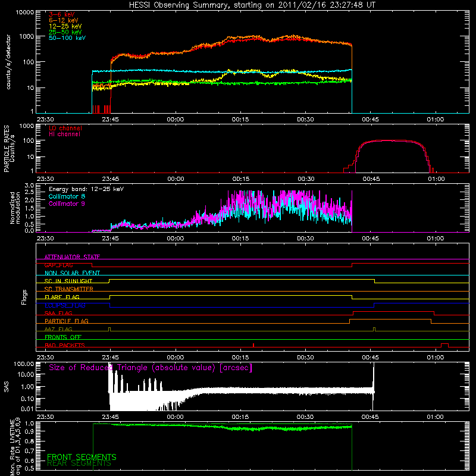Click the Mon. Rate LIVETIME axis label

pos(15,446)
